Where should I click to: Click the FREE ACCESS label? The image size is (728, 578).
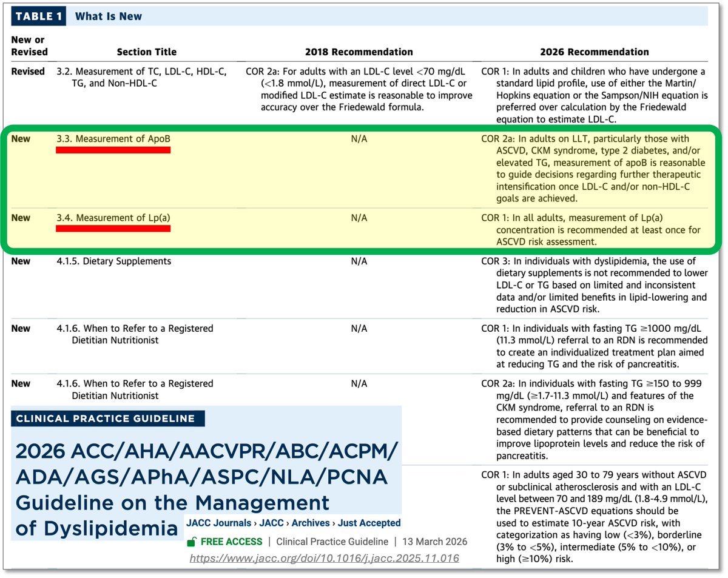(x=232, y=542)
